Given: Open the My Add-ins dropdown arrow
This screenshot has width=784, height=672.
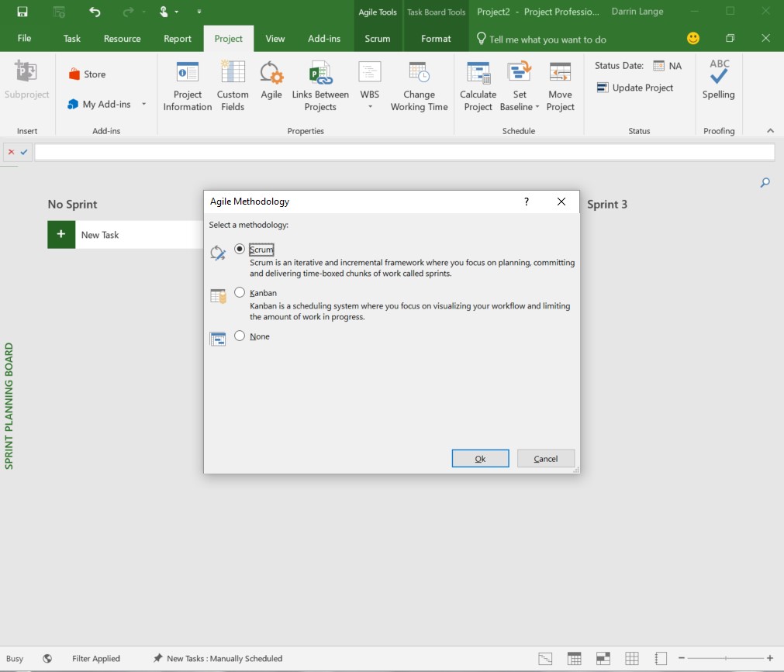Looking at the screenshot, I should 144,104.
